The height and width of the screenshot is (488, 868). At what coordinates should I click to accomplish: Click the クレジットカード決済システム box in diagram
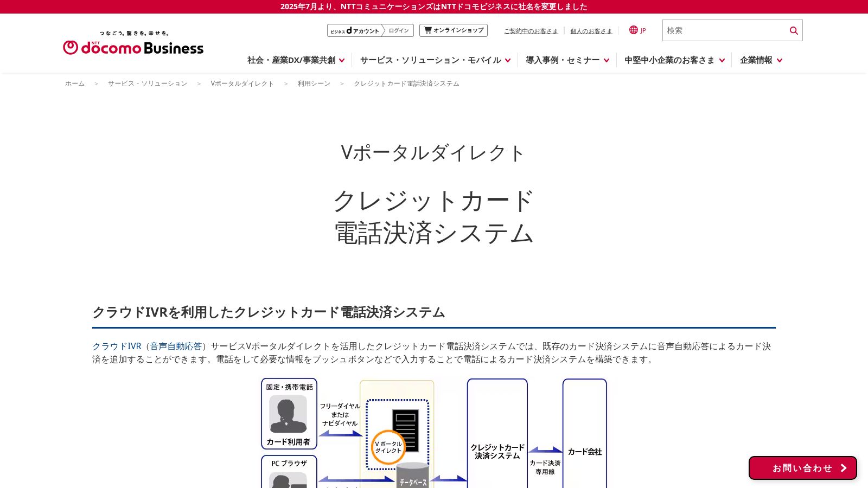(x=497, y=434)
